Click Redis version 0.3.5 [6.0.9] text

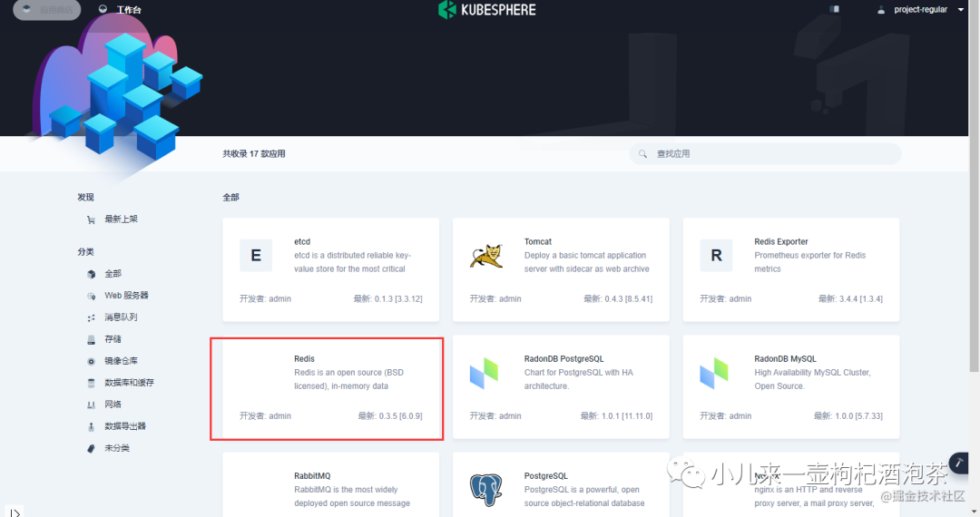(x=390, y=415)
